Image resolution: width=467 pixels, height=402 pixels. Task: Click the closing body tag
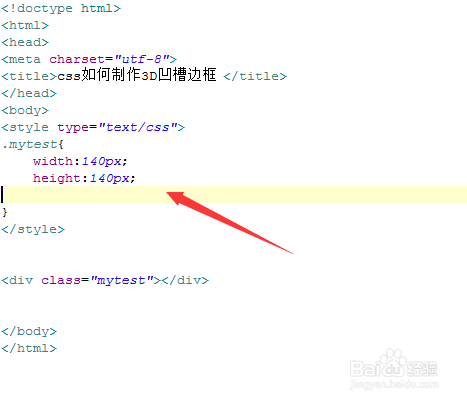(29, 331)
